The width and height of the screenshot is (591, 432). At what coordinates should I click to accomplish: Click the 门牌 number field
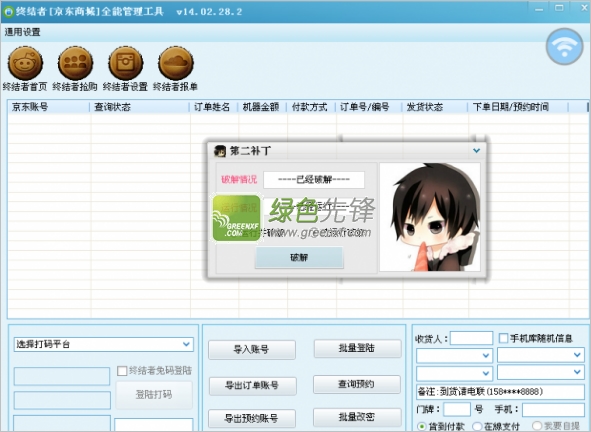[457, 409]
